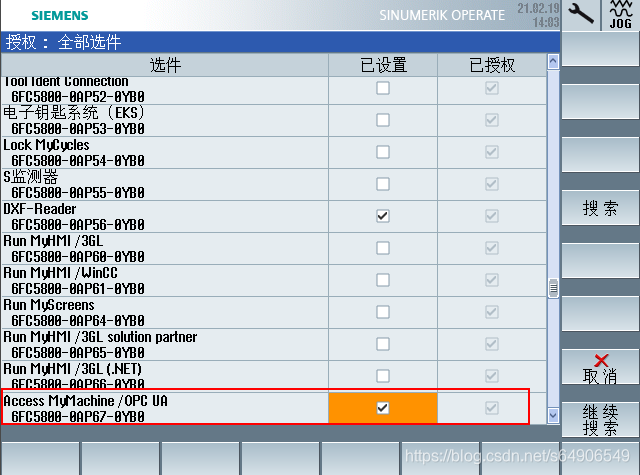
Task: Enable Run MyHMI /WinCC set checkbox
Action: (x=382, y=280)
